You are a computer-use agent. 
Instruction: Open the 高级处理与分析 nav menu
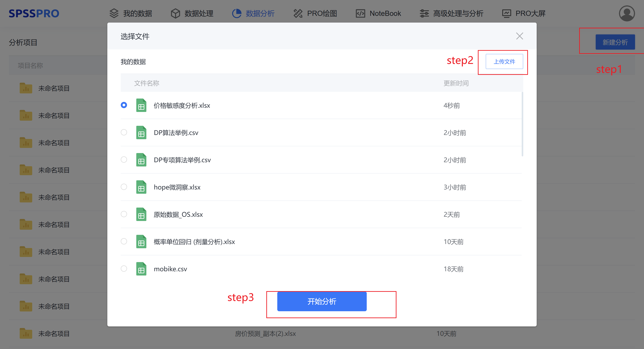click(x=451, y=13)
